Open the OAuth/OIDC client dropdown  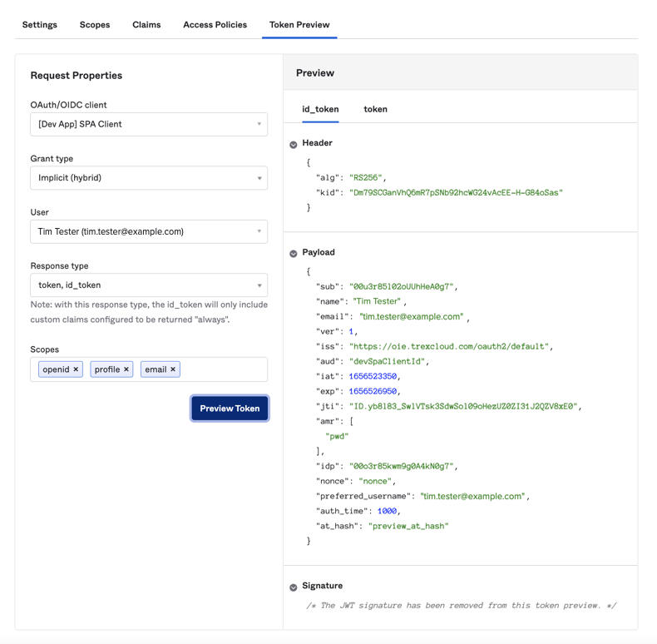point(149,124)
